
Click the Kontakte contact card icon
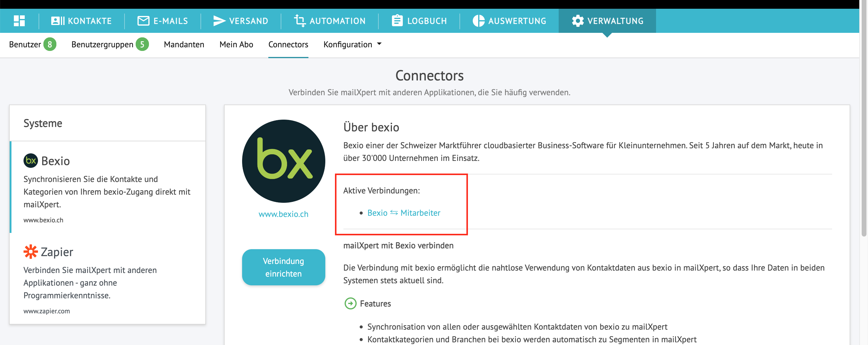coord(58,21)
